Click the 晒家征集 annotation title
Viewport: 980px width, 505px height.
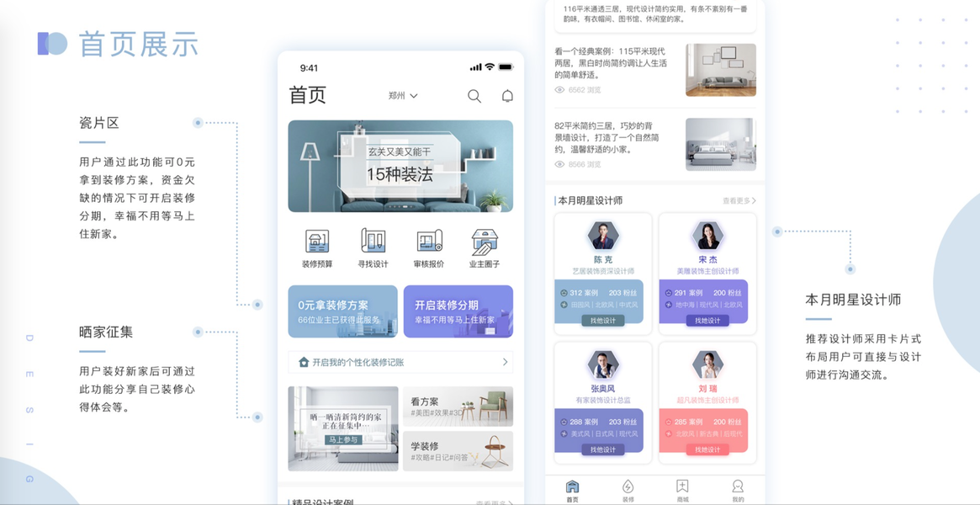106,332
